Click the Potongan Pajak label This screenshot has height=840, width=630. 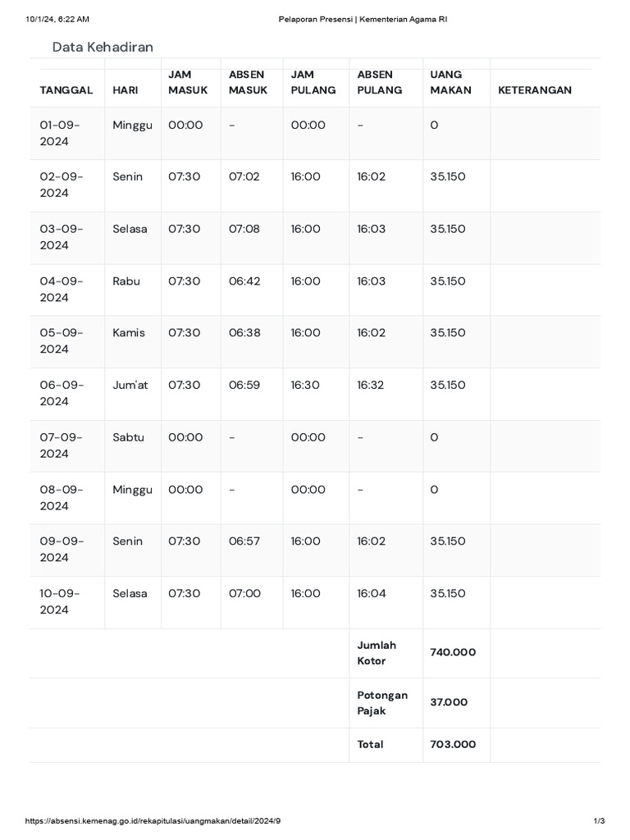pos(382,703)
